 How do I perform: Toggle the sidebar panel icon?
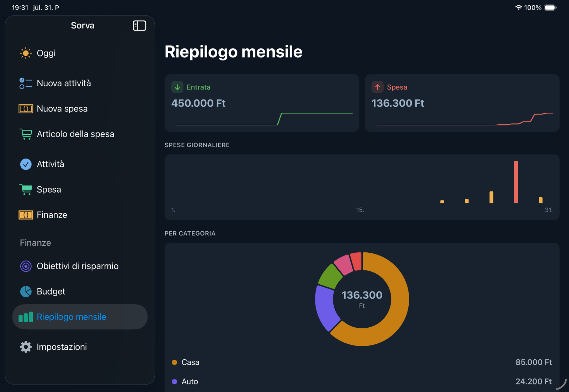click(139, 26)
